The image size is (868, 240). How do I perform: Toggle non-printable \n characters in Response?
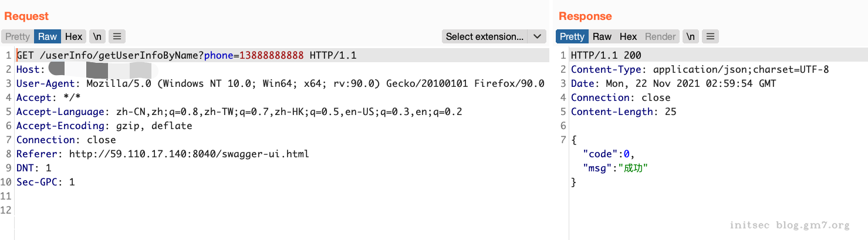coord(691,36)
